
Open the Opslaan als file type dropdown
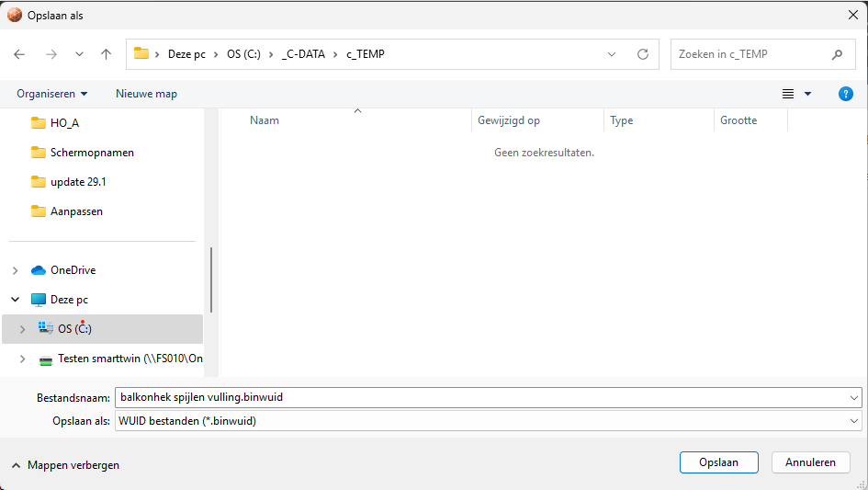(x=855, y=420)
